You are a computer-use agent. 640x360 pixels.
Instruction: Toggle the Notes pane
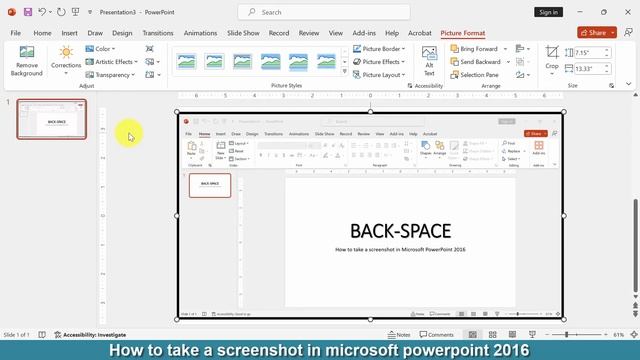click(x=399, y=335)
